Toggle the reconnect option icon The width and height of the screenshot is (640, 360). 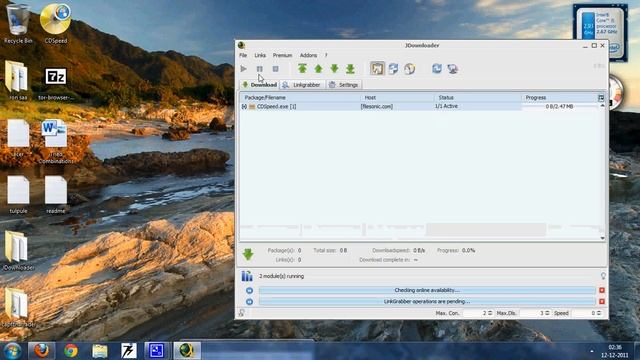[x=393, y=69]
